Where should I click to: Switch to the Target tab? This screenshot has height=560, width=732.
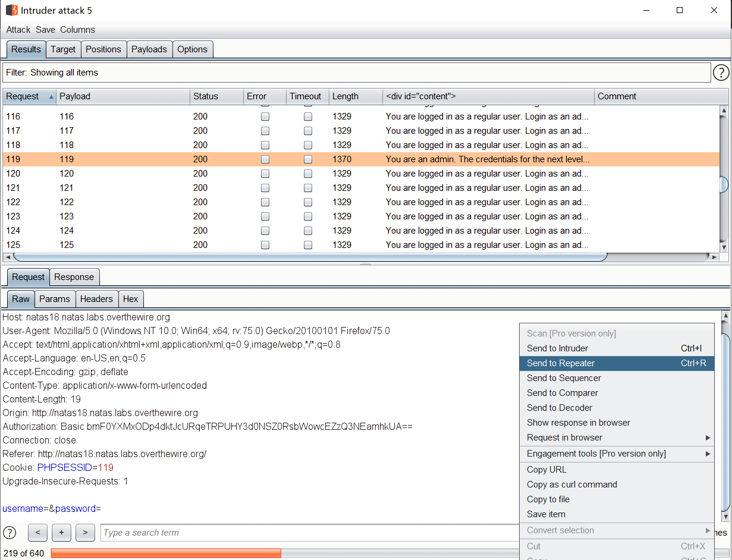(x=63, y=49)
